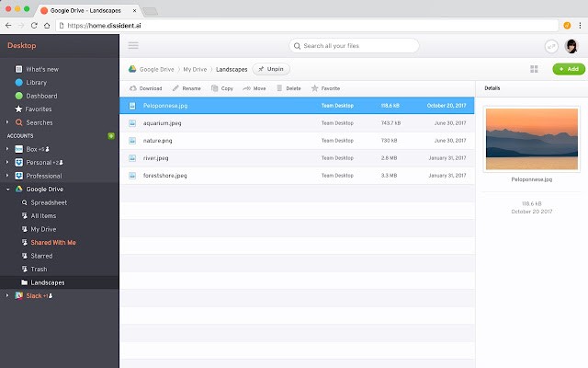Mark file with the Favorite star
Screen dimensions: 588x368
click(x=315, y=88)
